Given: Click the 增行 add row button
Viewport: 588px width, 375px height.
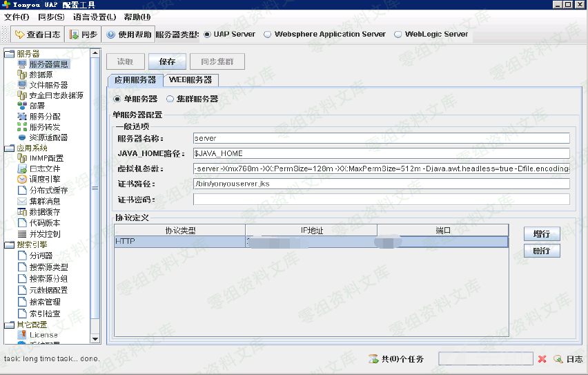Looking at the screenshot, I should (541, 234).
